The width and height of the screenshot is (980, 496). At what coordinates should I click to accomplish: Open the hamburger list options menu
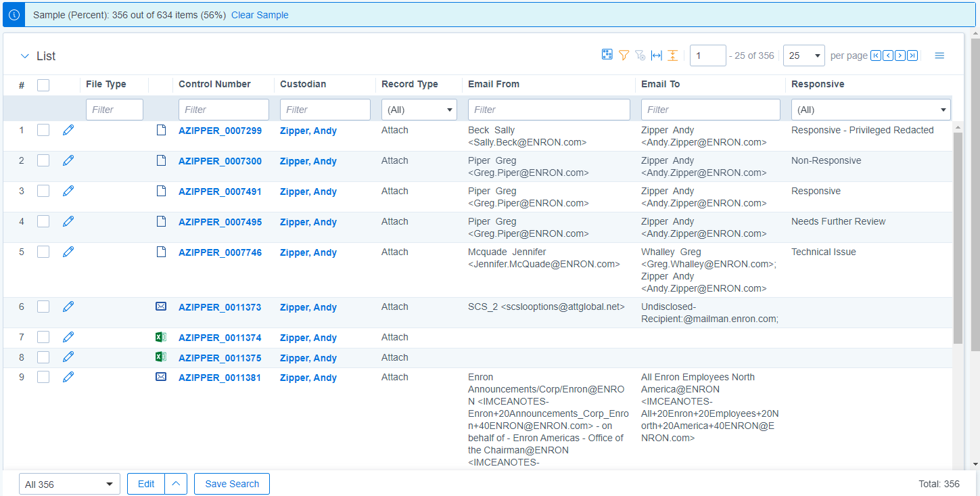click(x=939, y=55)
